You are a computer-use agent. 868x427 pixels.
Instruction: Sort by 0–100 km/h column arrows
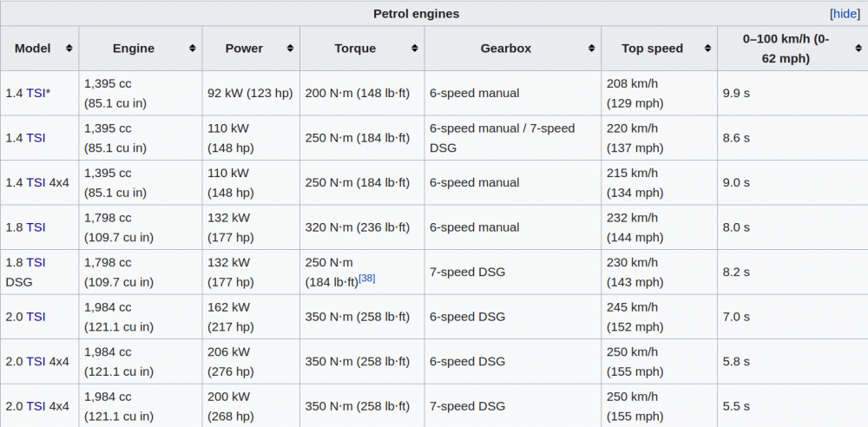click(x=858, y=49)
